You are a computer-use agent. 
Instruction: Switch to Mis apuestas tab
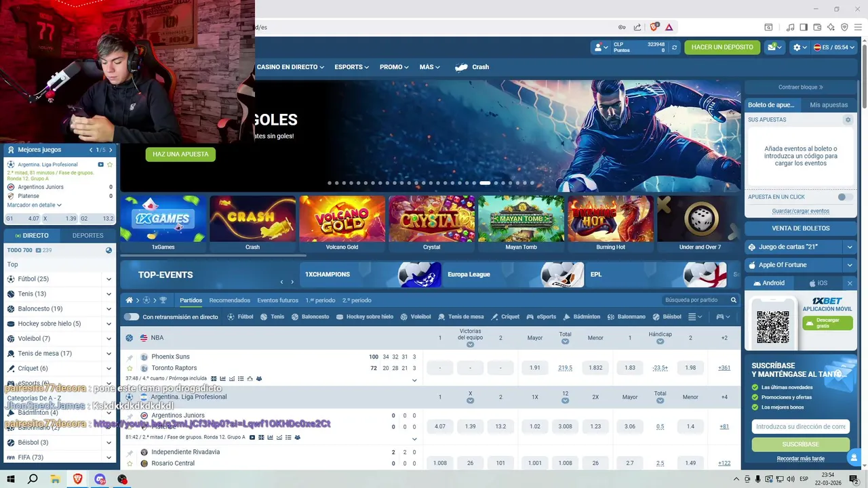tap(829, 105)
